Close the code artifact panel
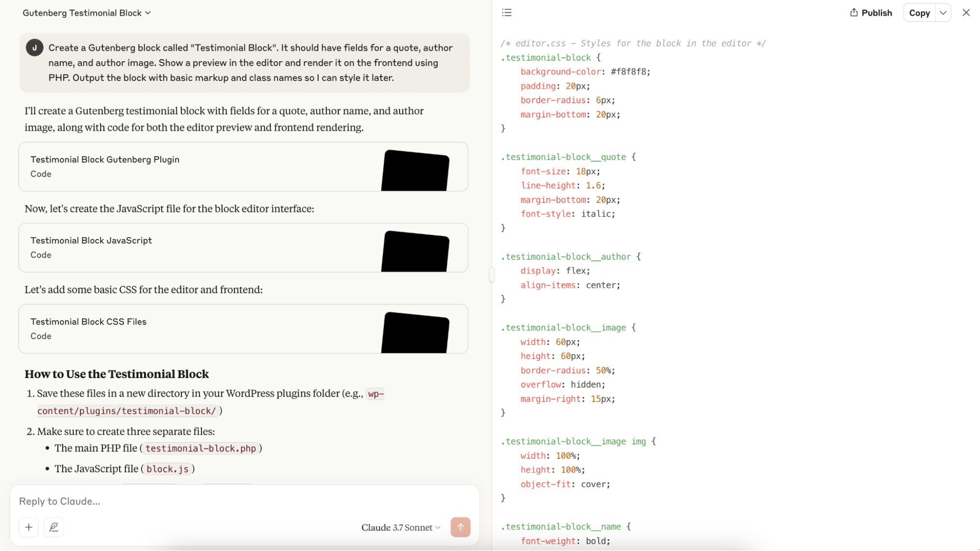 click(x=966, y=13)
